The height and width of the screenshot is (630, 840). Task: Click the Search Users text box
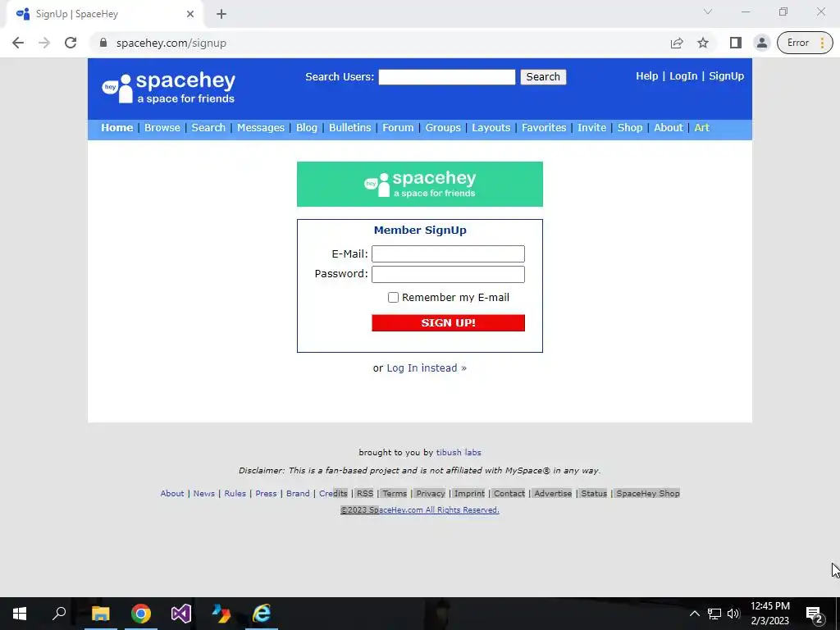(447, 77)
